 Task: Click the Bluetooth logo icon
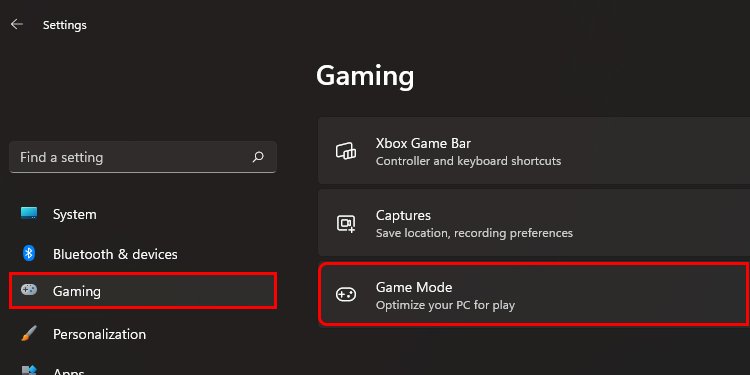pyautogui.click(x=29, y=253)
